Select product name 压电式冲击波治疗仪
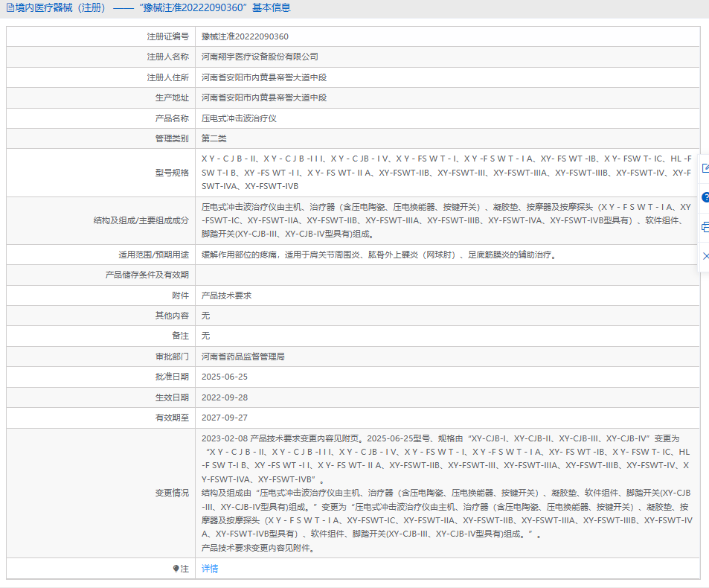Viewport: 709px width, 588px height. 239,118
